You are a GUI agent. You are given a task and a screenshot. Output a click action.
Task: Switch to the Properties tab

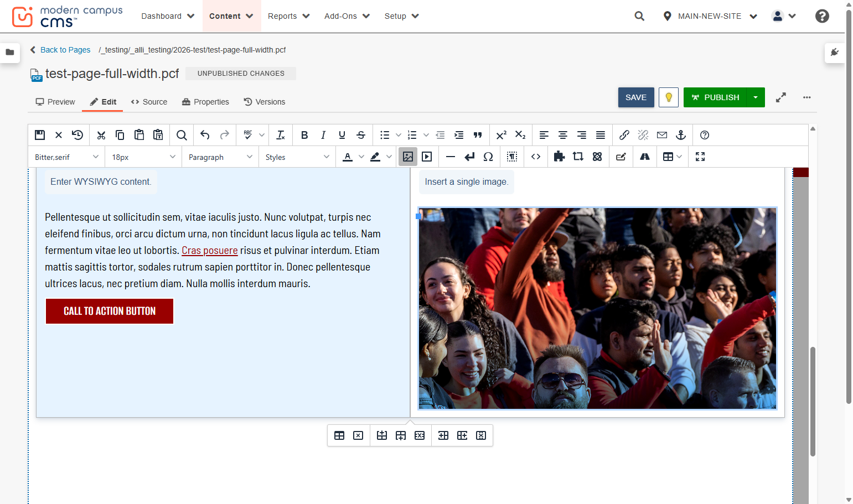[205, 102]
